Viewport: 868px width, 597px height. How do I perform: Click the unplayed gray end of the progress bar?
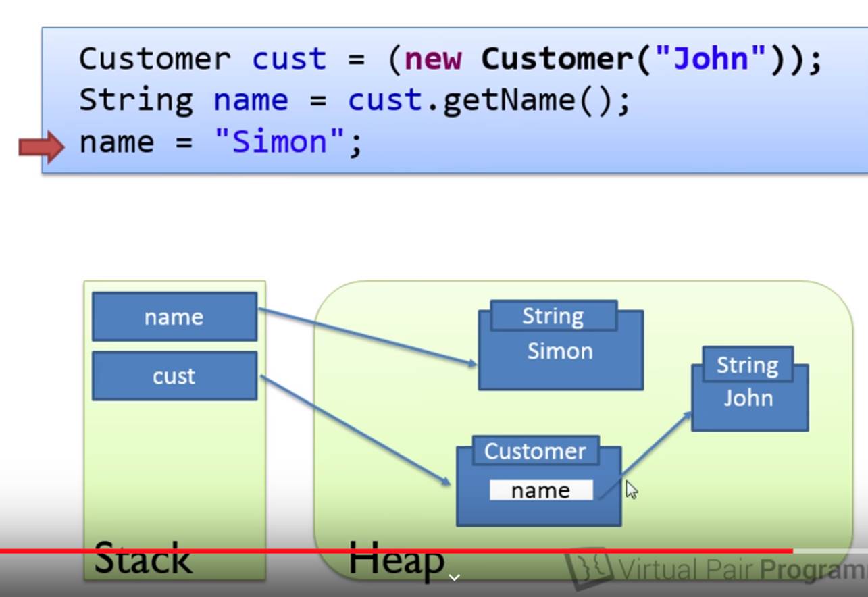831,551
